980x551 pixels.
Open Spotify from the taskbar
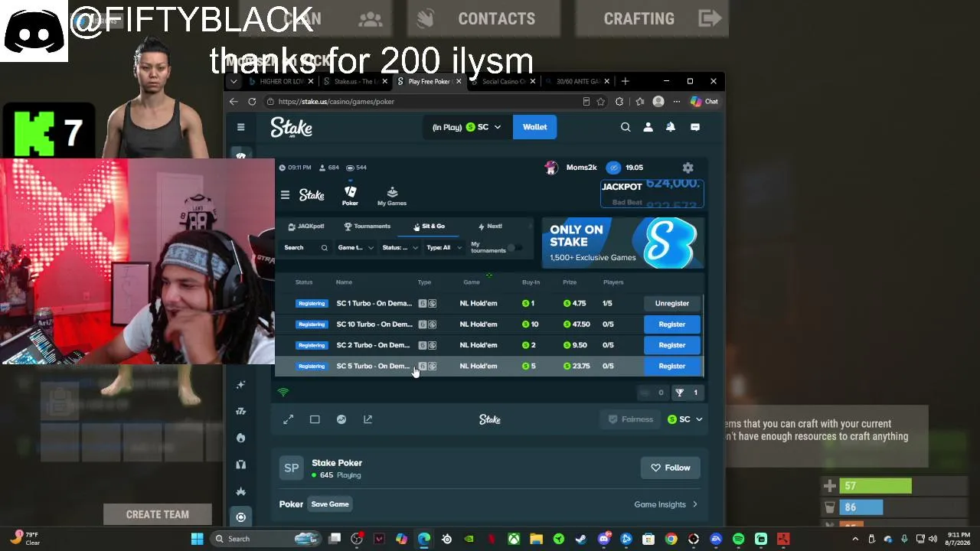pyautogui.click(x=738, y=539)
